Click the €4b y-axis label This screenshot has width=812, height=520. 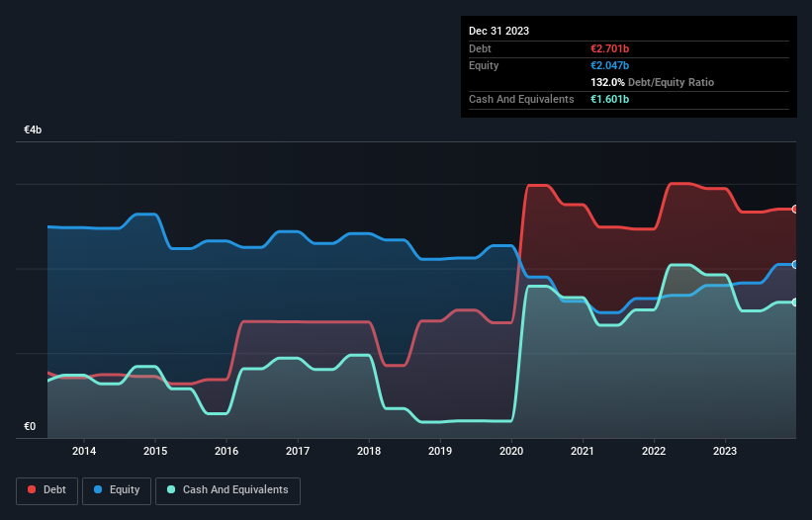tap(33, 130)
